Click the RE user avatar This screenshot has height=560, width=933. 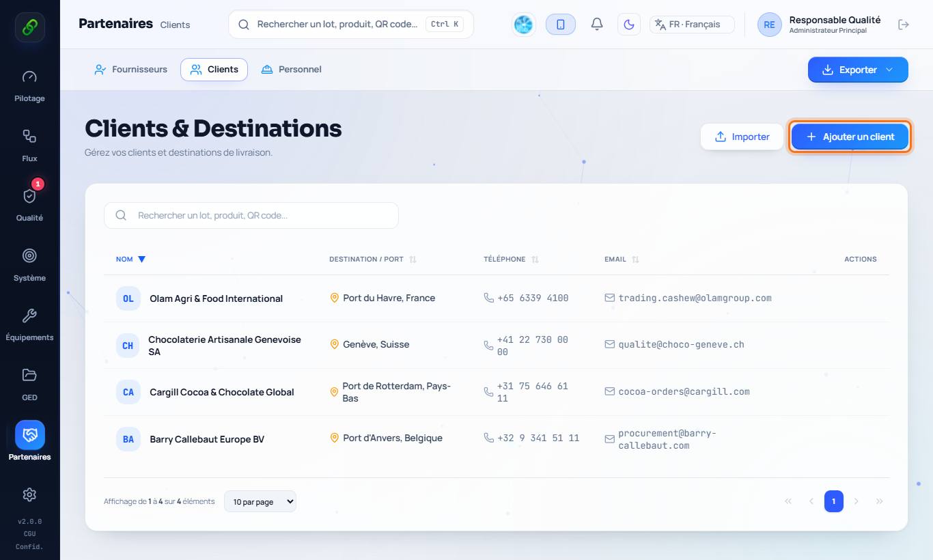(769, 25)
